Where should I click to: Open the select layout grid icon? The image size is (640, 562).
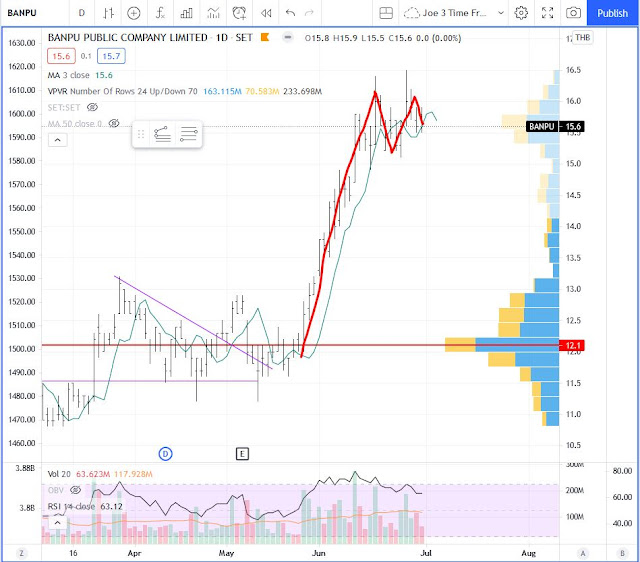(386, 13)
